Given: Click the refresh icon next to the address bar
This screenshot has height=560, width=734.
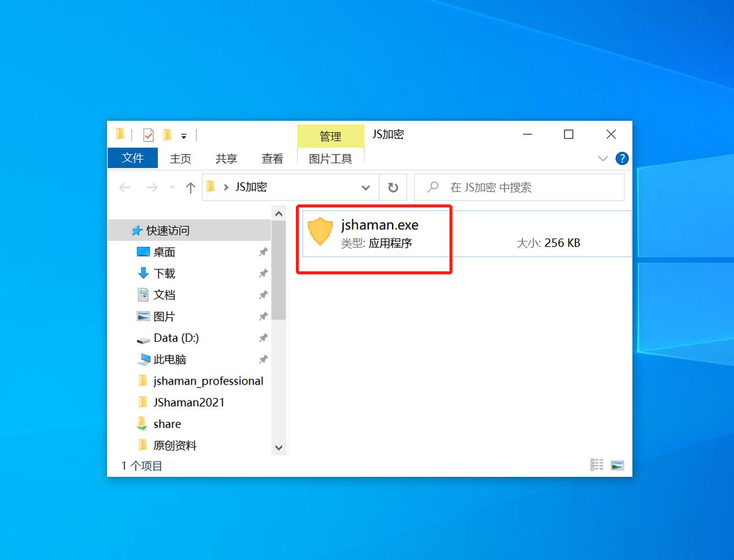Looking at the screenshot, I should (393, 187).
